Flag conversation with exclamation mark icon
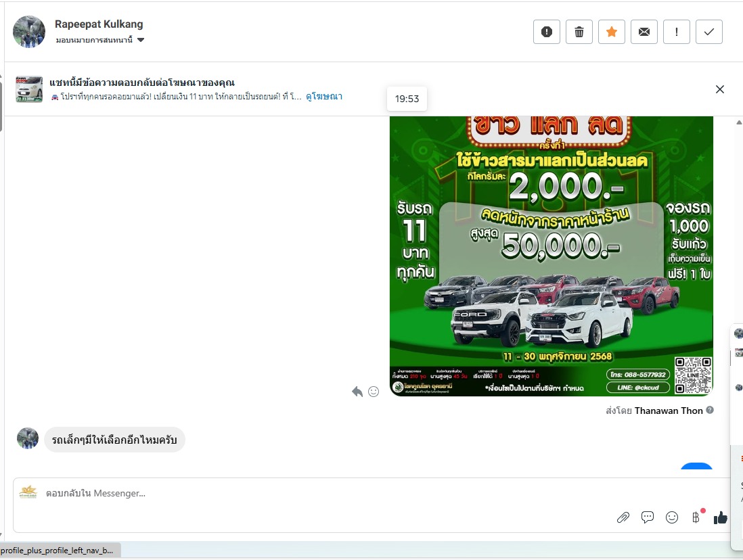Screen dimensions: 743x560 pos(676,32)
